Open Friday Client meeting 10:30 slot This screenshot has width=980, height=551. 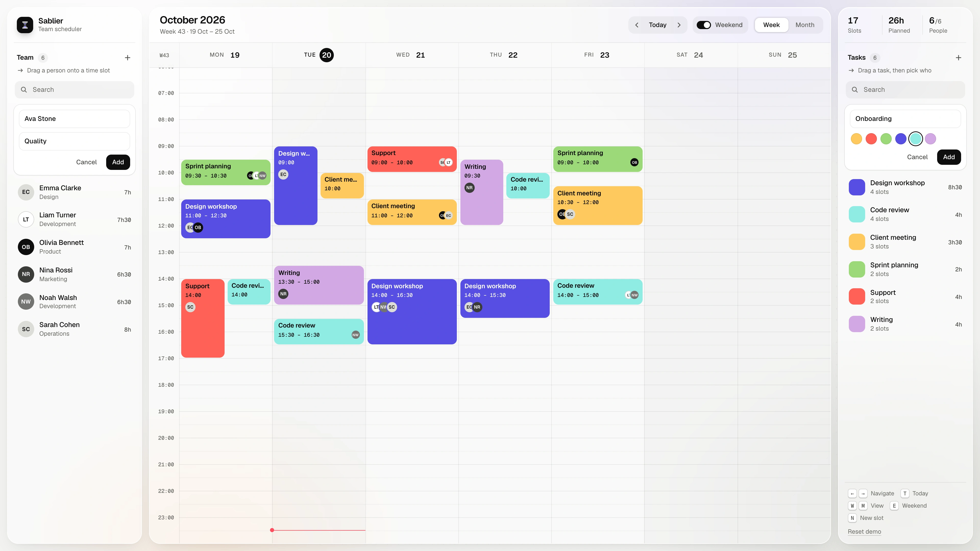[x=598, y=205]
